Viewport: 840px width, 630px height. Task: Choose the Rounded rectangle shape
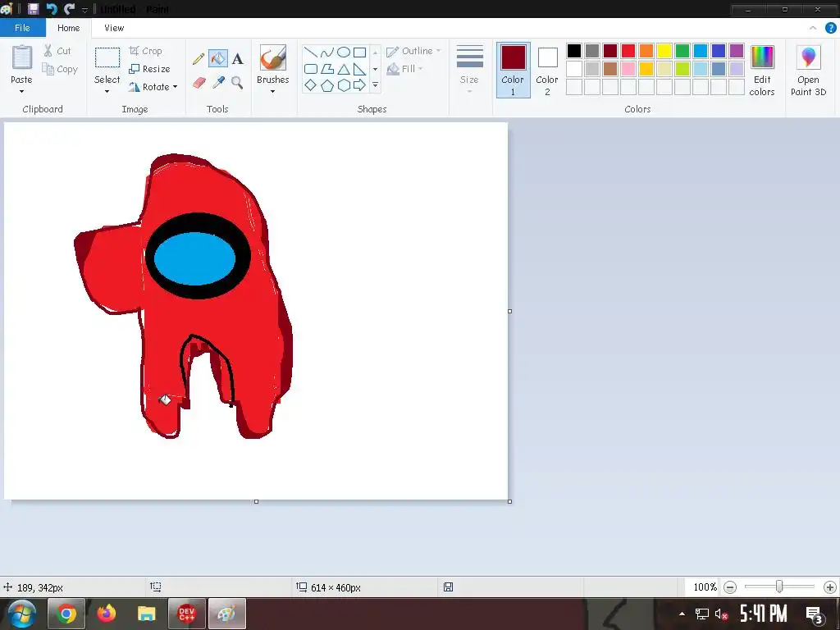click(x=311, y=69)
